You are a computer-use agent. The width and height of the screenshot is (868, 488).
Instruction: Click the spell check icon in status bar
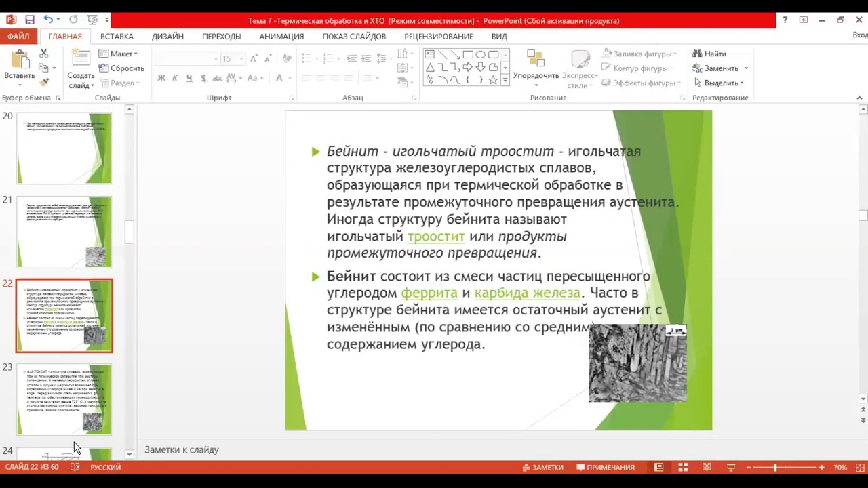point(75,468)
